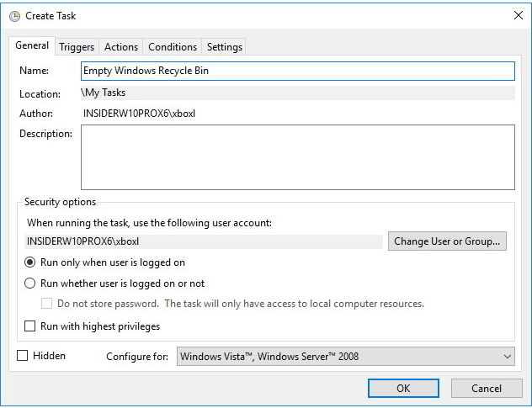532x408 pixels.
Task: Go to the Conditions tab
Action: point(173,47)
